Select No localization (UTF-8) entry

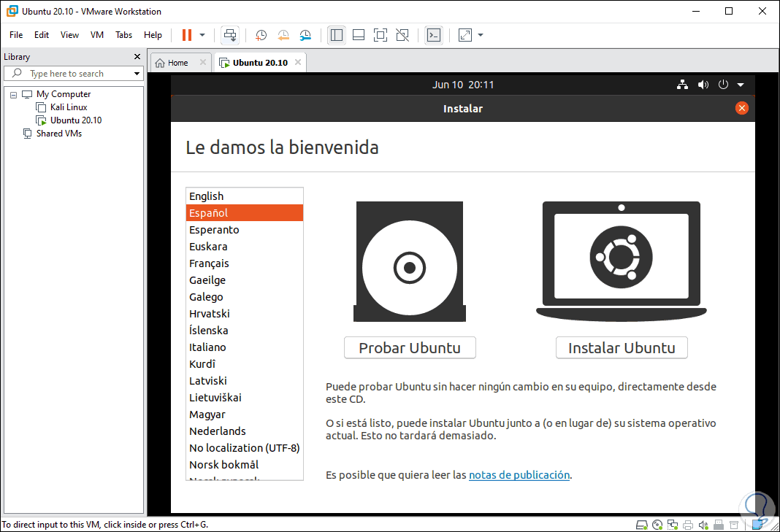pos(244,448)
